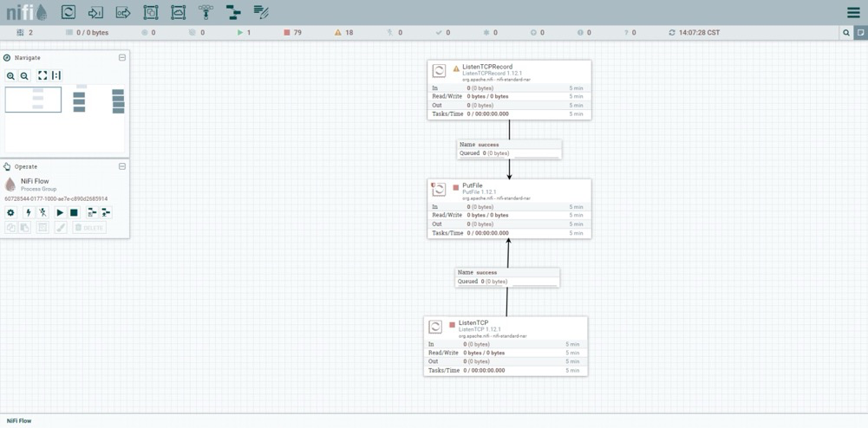Click the queued 0 / 0 bytes status
The image size is (868, 428).
click(88, 33)
